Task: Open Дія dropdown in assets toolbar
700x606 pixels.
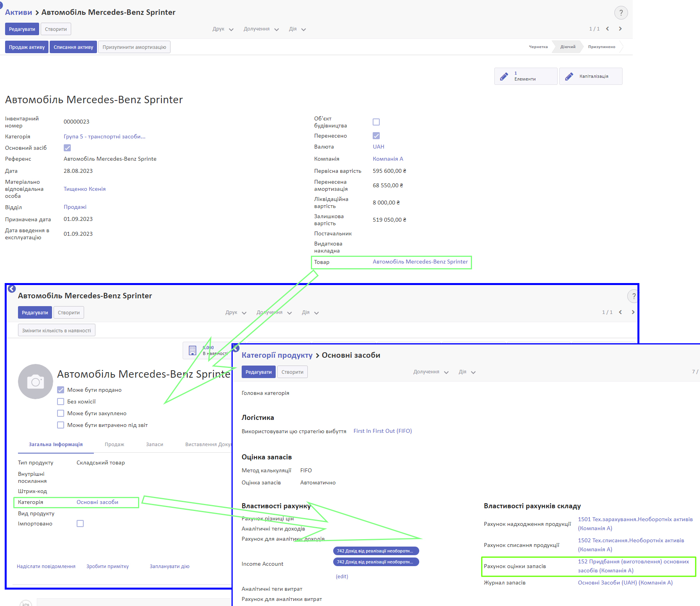Action: (x=297, y=29)
